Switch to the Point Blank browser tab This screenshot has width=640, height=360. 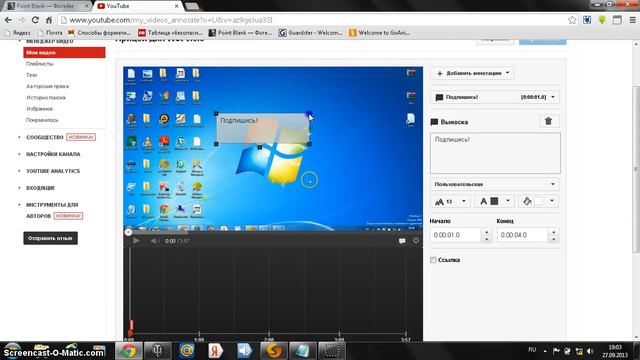coord(46,6)
